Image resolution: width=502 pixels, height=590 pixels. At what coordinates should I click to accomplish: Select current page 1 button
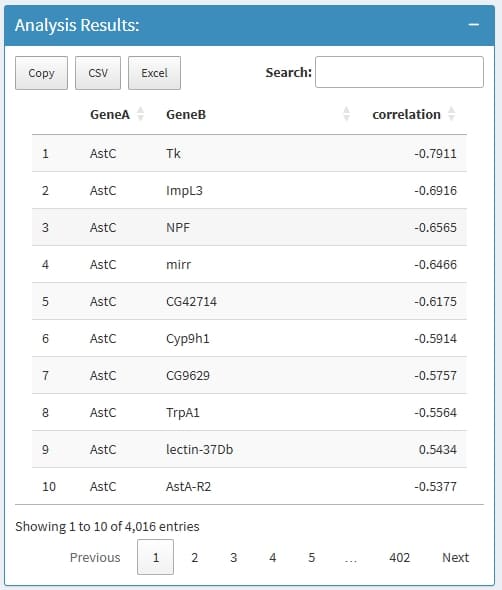155,557
